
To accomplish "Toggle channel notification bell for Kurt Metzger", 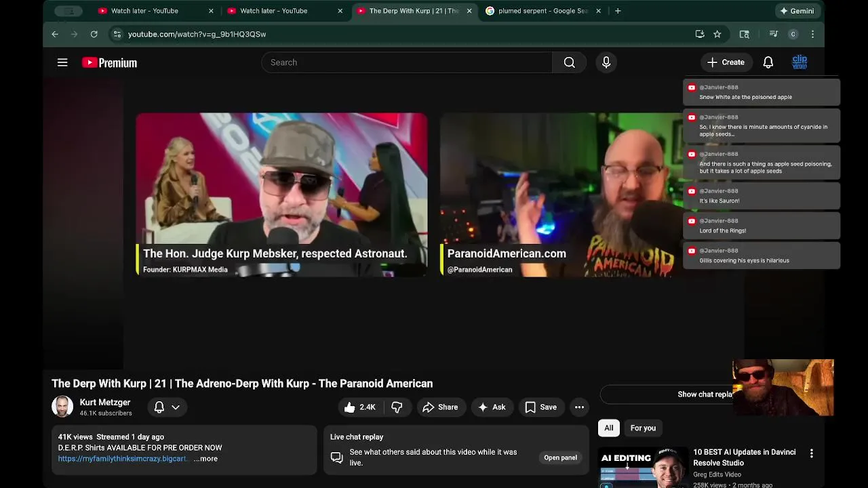I will [x=159, y=407].
